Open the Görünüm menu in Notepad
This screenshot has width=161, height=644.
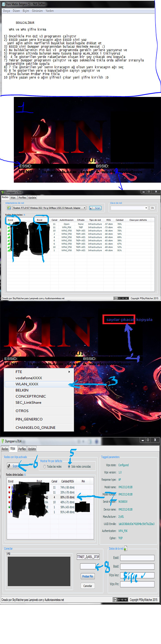point(37,11)
